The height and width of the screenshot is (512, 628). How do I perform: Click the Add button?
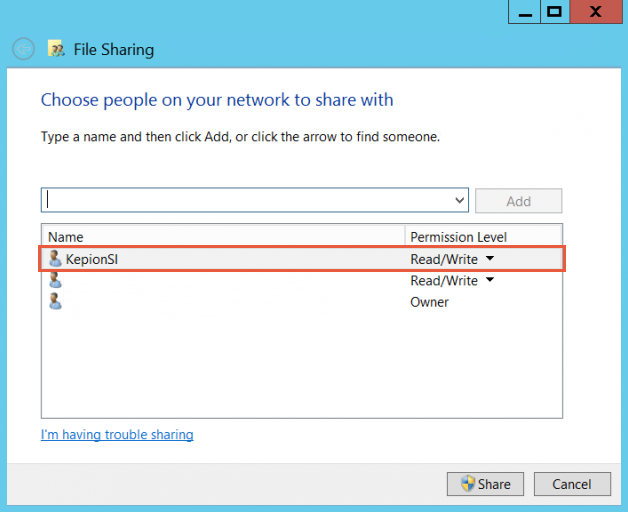518,201
